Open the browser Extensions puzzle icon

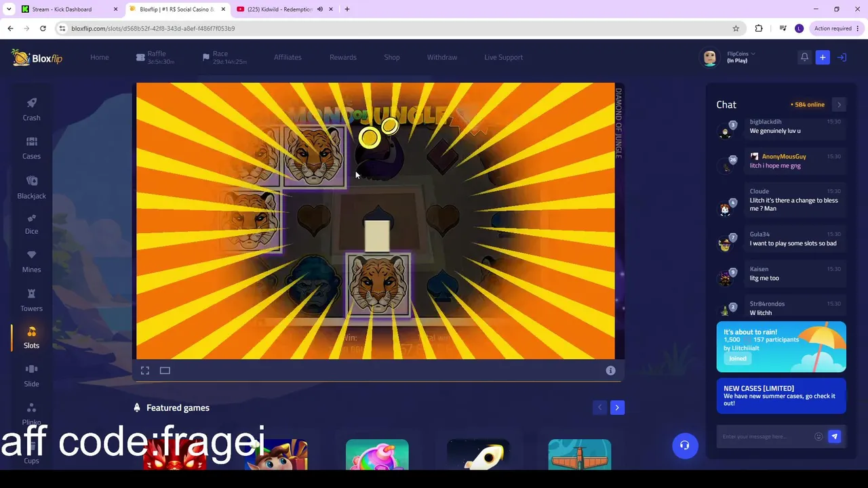click(759, 28)
